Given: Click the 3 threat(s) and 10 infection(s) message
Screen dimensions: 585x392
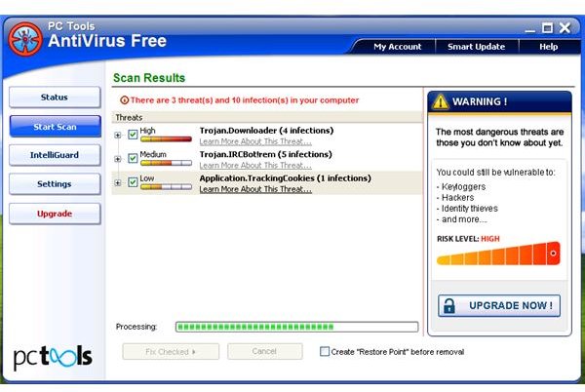Looking at the screenshot, I should point(245,100).
